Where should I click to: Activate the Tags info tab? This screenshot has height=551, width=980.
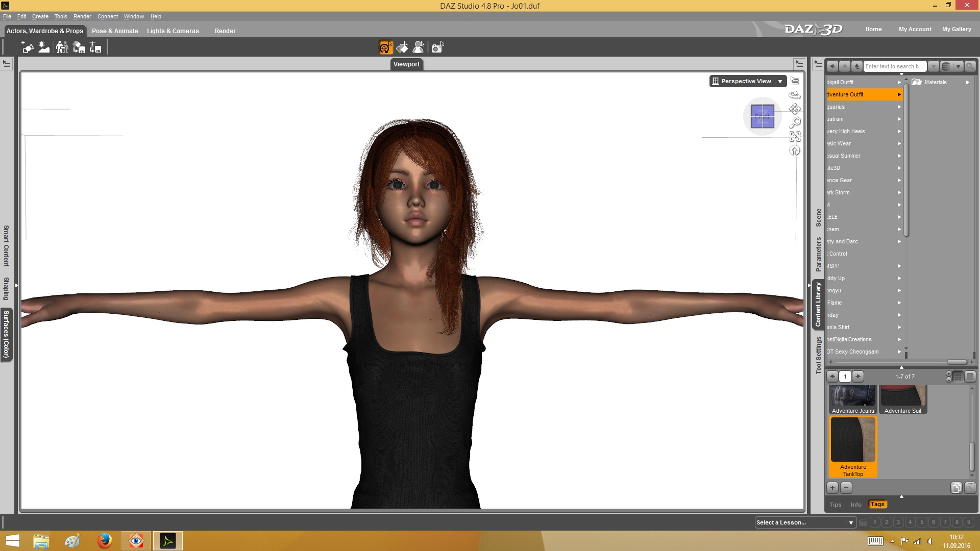point(877,505)
